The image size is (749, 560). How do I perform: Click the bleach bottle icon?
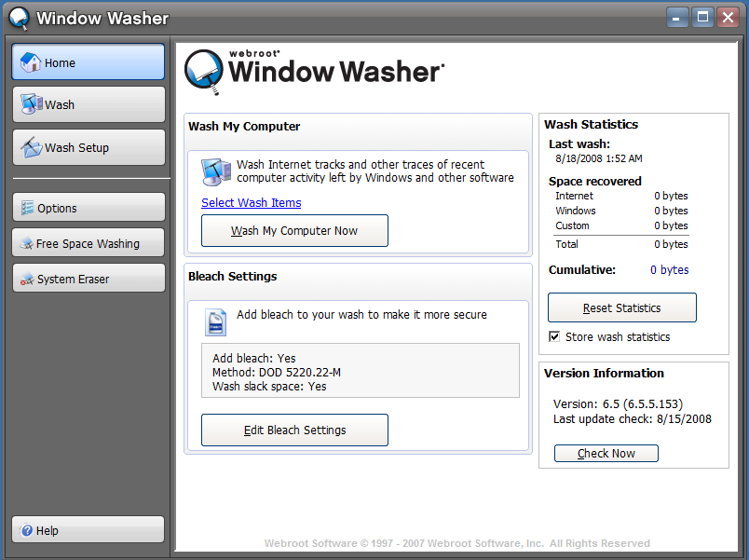(x=215, y=322)
